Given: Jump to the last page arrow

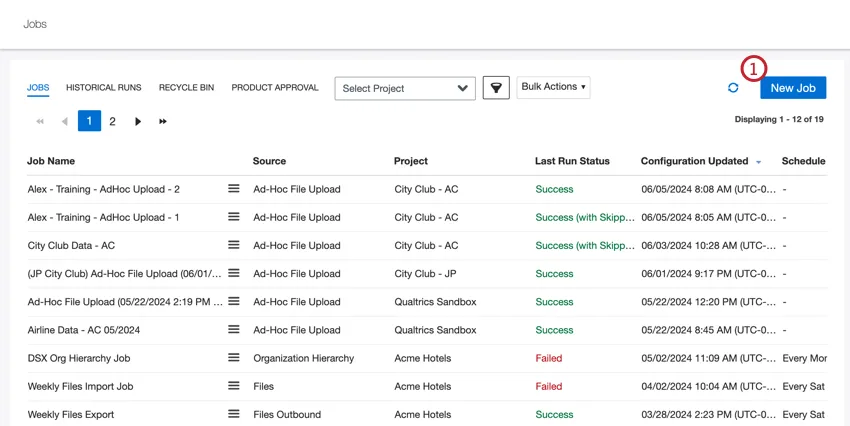Looking at the screenshot, I should click(163, 122).
